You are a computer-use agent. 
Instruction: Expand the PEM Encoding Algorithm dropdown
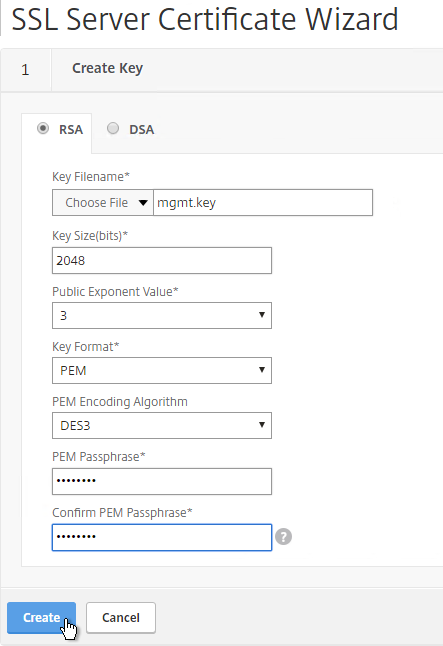pos(162,425)
